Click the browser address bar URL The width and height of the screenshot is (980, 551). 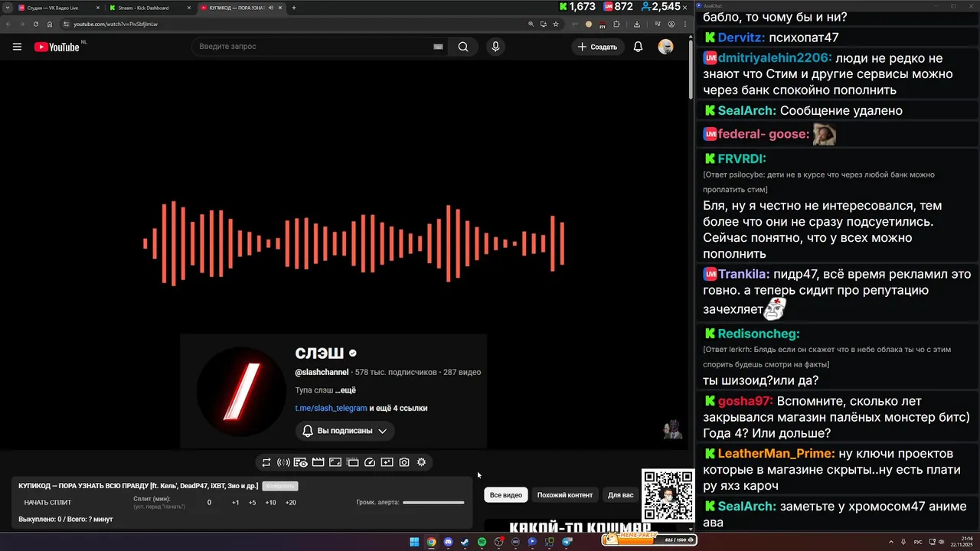[x=116, y=24]
